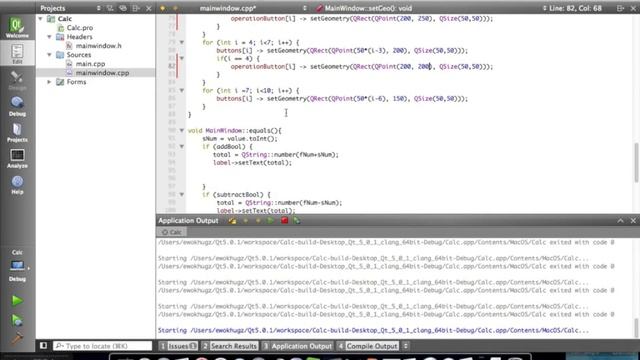Open MainWindow::setGeo symbol selector
640x360 pixels.
(x=367, y=8)
